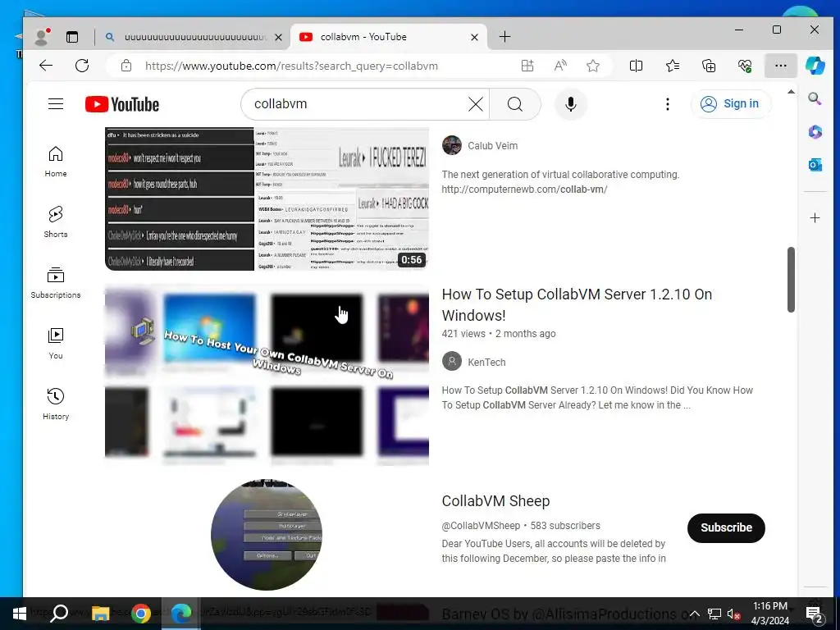
Task: Open the YouTube hamburger guide menu
Action: [56, 104]
